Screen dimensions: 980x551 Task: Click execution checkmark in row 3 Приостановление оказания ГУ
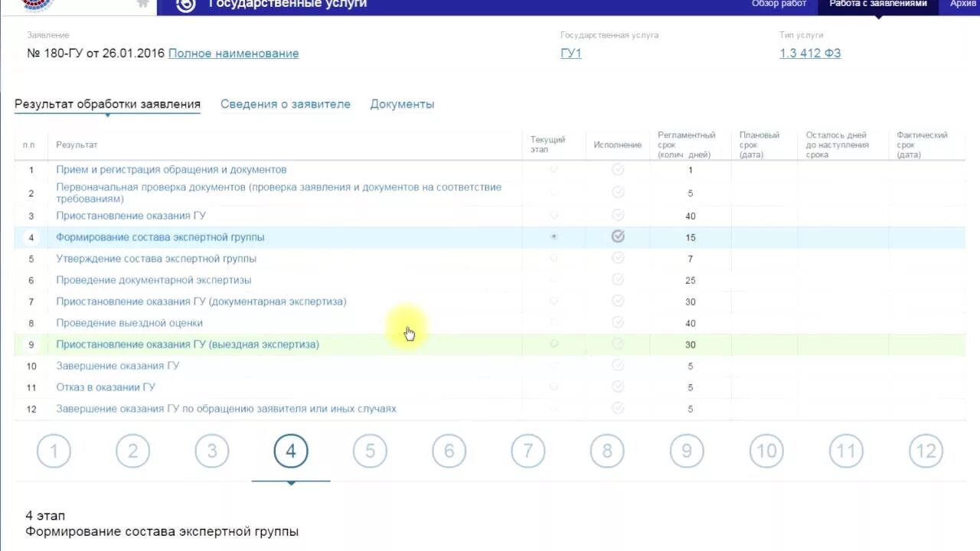tap(618, 216)
